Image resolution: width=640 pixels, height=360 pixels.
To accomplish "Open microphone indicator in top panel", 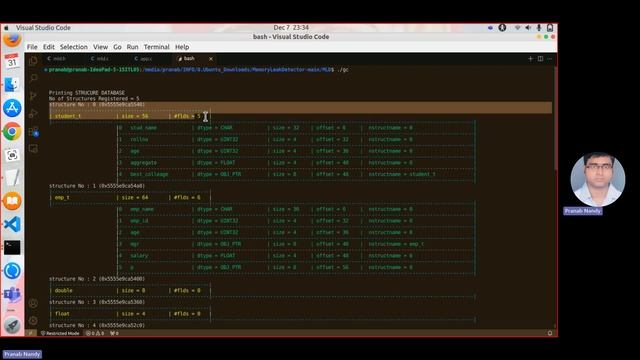I will 539,28.
